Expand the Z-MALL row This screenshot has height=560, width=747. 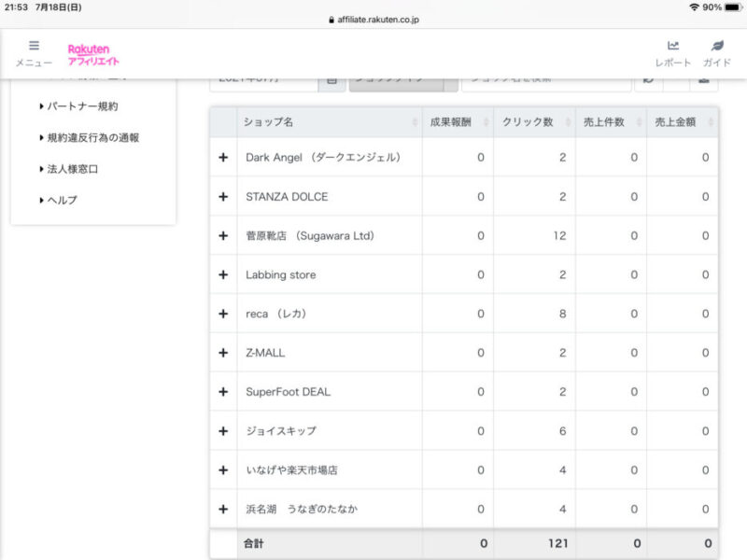tap(223, 353)
